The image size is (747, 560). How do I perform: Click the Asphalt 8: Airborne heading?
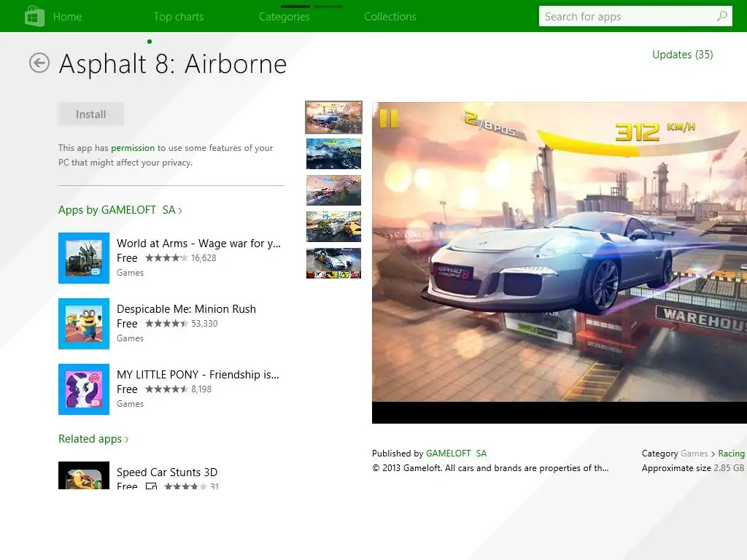(x=172, y=64)
